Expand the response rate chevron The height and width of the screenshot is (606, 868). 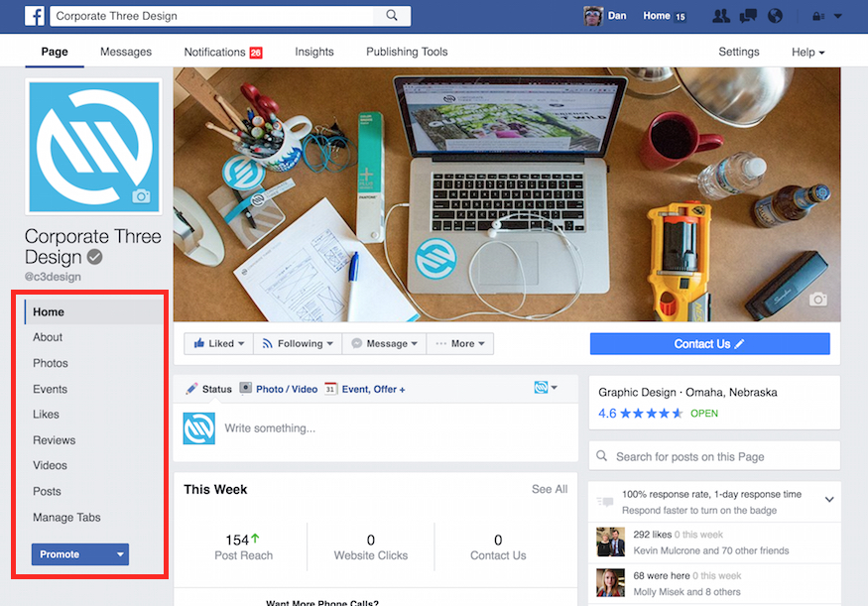click(x=829, y=499)
